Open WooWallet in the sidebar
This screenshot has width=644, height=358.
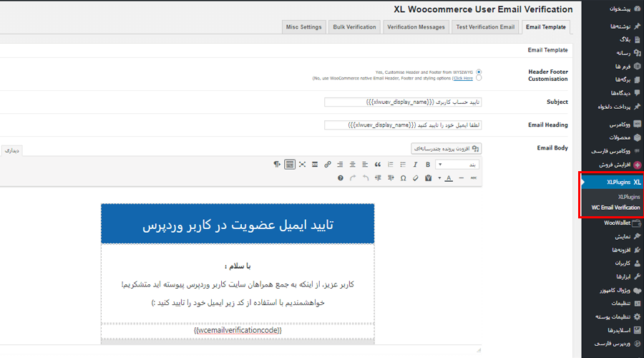[x=617, y=223]
